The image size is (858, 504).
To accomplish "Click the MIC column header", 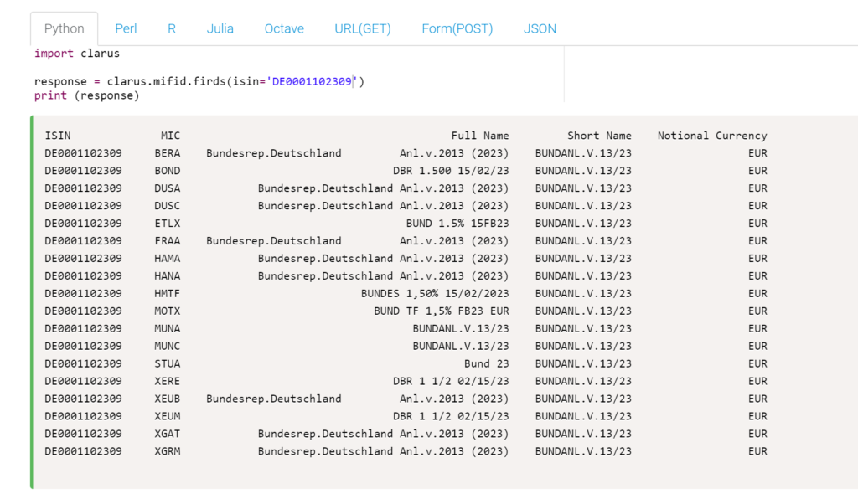I will click(170, 136).
